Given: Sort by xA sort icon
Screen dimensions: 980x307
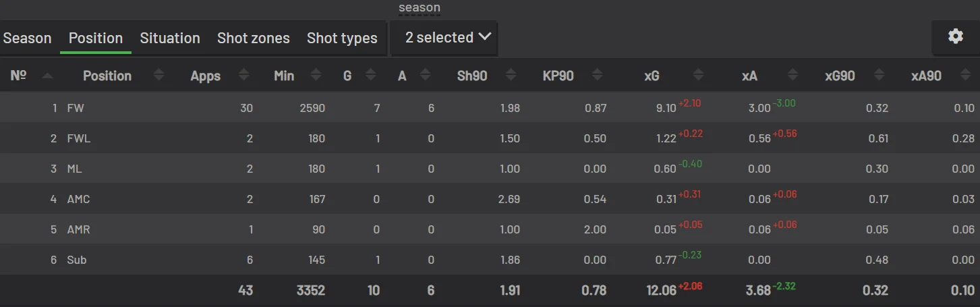Looking at the screenshot, I should click(x=793, y=76).
